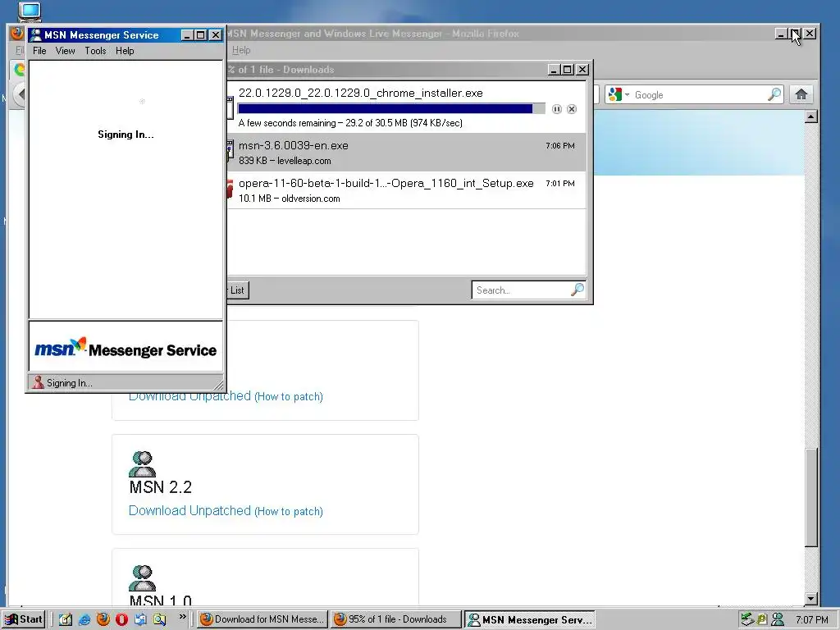840x630 pixels.
Task: Click the Firefox title bar icon
Action: (16, 33)
